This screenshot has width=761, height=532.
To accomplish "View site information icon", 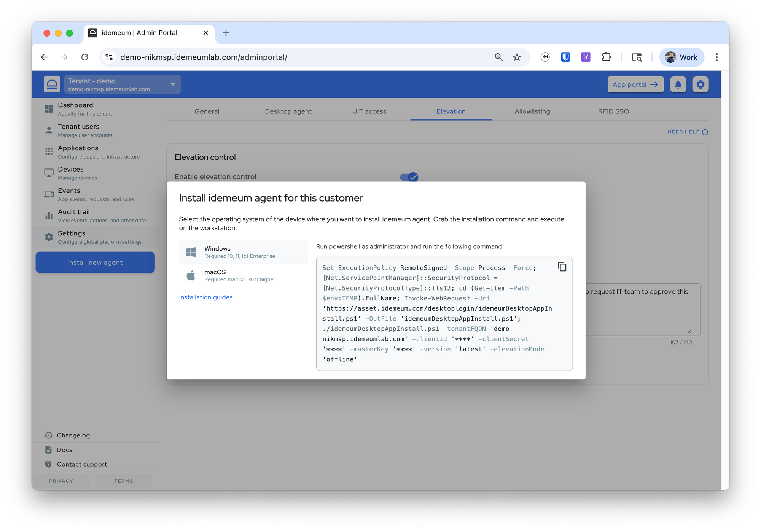I will coord(109,57).
